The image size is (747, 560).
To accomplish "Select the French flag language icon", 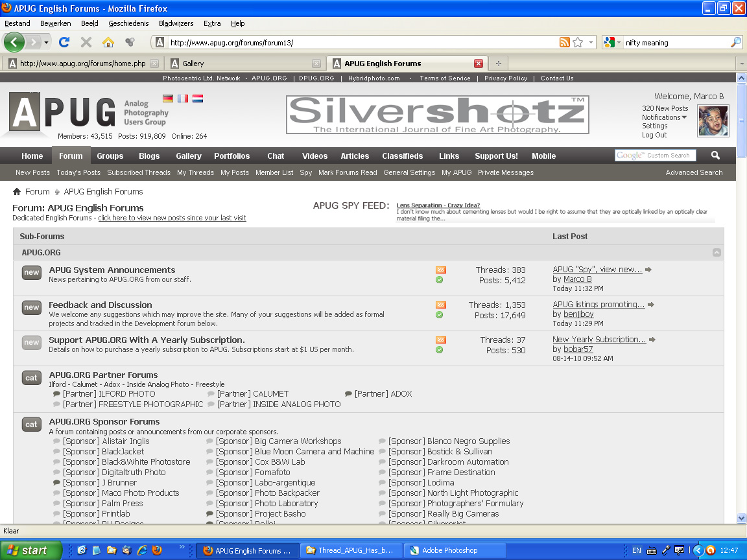I will [x=182, y=99].
